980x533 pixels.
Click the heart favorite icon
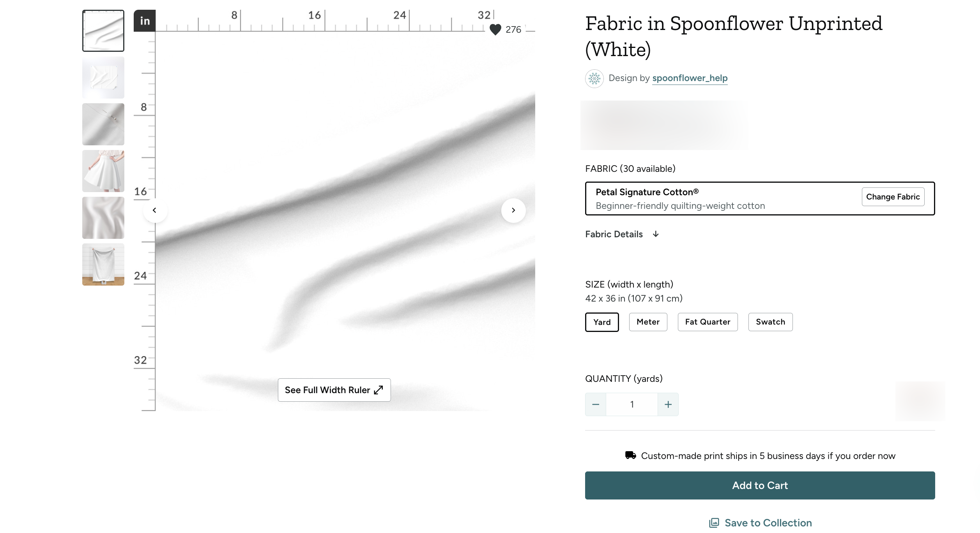[x=495, y=30]
